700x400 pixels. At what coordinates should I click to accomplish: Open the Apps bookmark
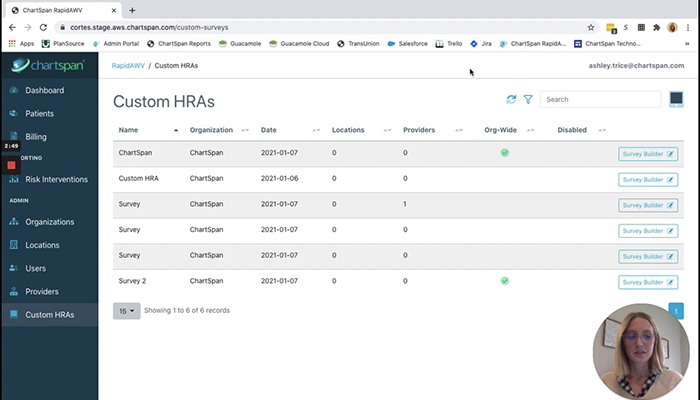click(21, 44)
